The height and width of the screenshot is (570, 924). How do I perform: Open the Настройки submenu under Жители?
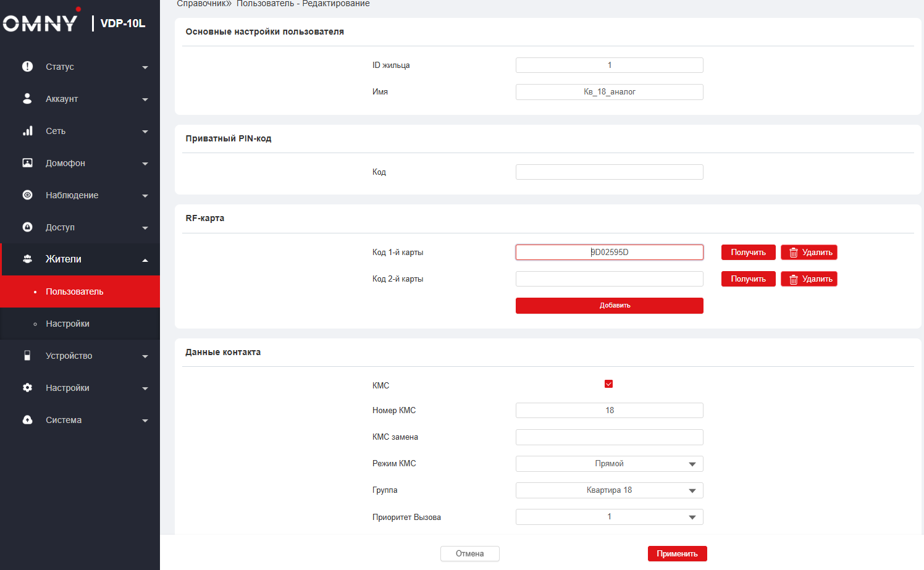[68, 324]
